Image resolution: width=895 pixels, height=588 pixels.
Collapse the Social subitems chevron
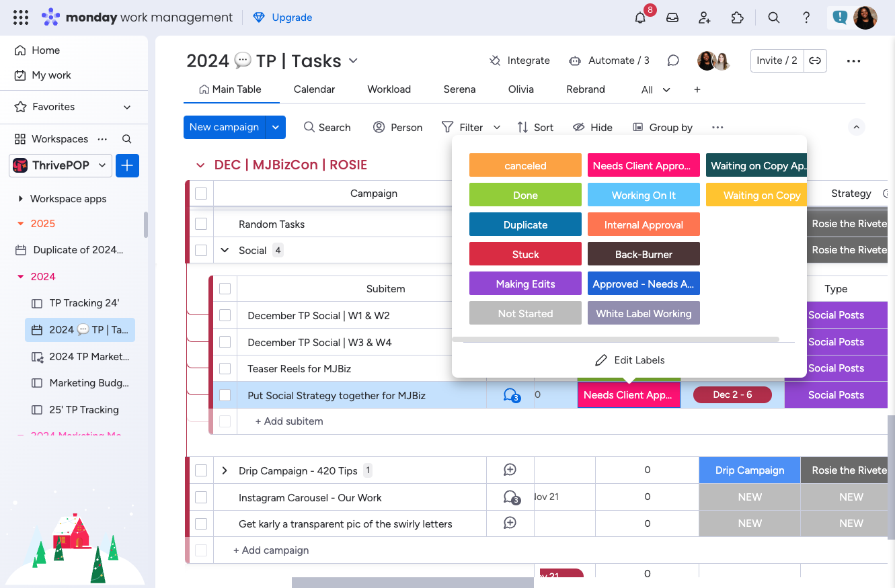[x=225, y=250]
